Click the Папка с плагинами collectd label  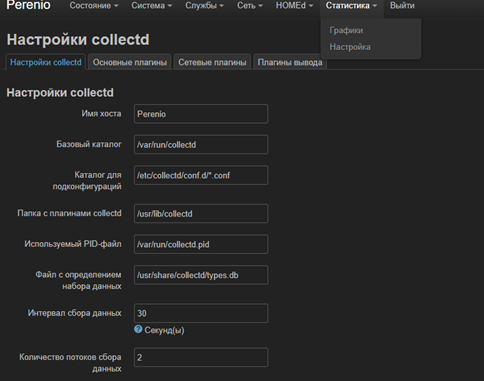click(69, 213)
